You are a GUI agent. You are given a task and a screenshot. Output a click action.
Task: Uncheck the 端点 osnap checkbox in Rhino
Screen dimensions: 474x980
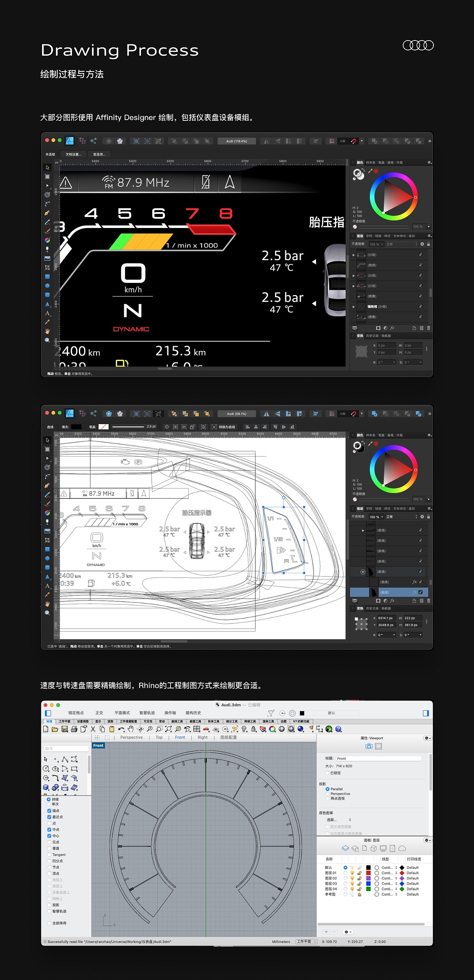point(49,811)
